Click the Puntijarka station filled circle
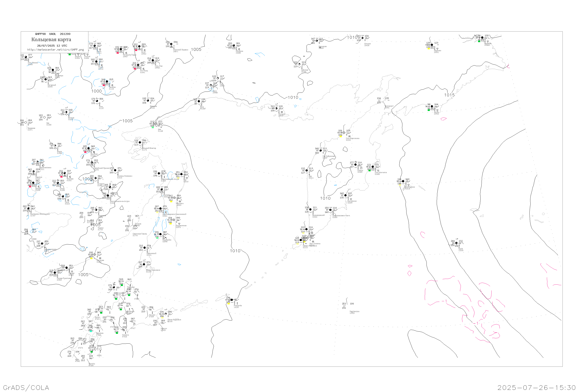The image size is (588, 392). pos(232,300)
